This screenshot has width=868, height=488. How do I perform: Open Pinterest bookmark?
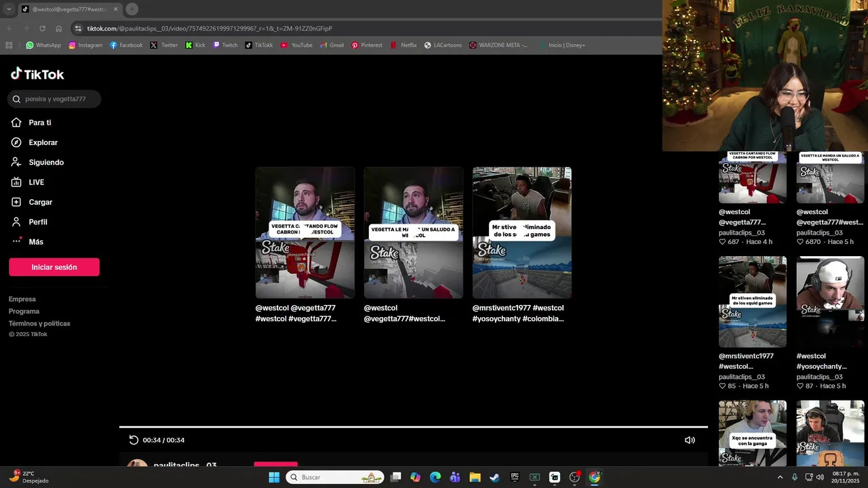367,45
